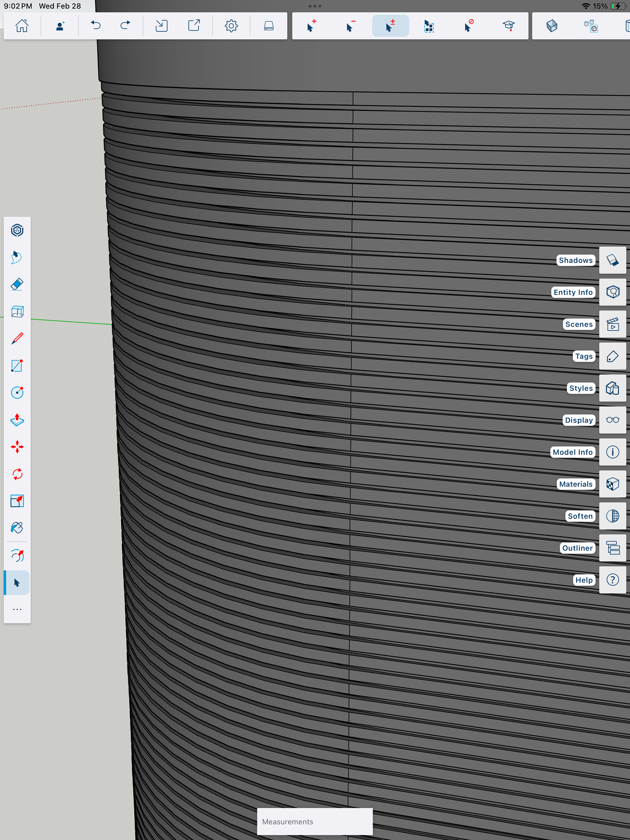Open the Entity Info panel

tap(613, 292)
